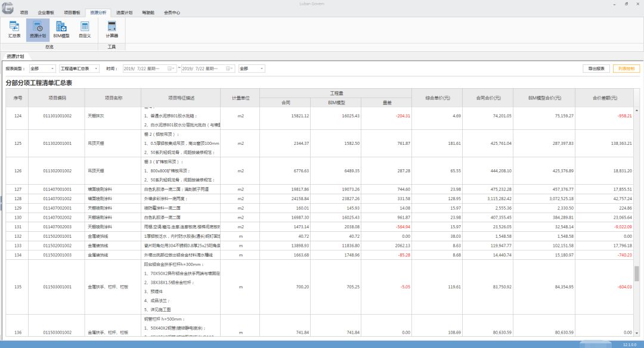Click the 综合单价(元) column header
644x348 pixels.
(438, 98)
